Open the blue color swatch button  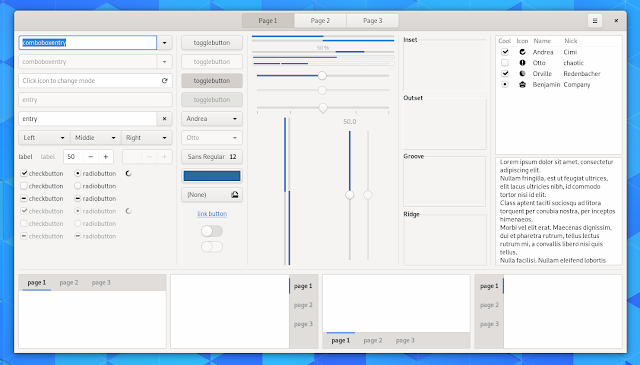pyautogui.click(x=212, y=176)
